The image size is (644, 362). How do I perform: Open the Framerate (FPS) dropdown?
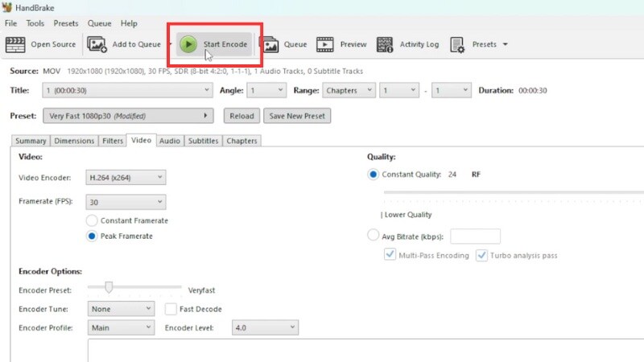tap(126, 202)
